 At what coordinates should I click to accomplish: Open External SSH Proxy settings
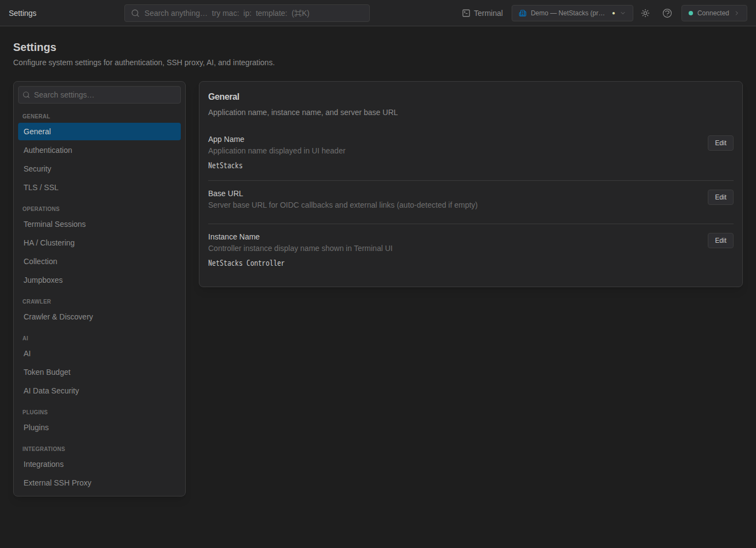99,483
